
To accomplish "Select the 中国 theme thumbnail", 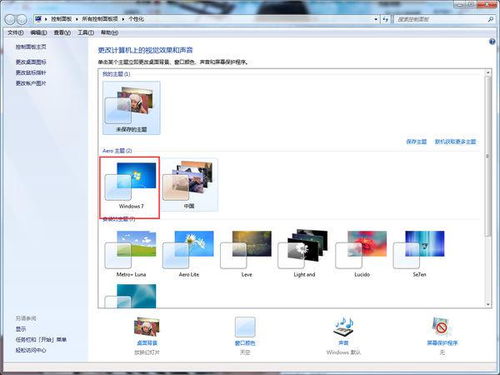I will 188,185.
